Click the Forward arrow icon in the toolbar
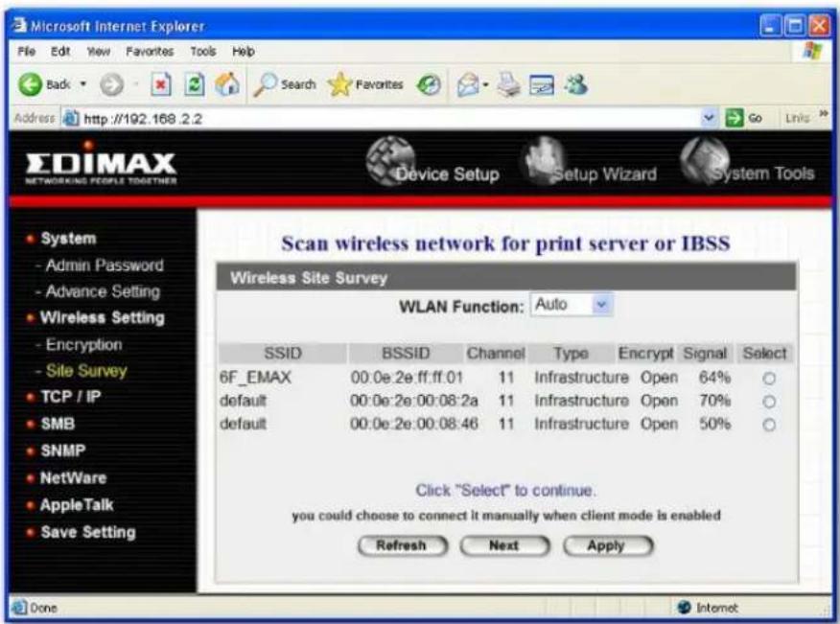Image resolution: width=840 pixels, height=624 pixels. [x=111, y=84]
